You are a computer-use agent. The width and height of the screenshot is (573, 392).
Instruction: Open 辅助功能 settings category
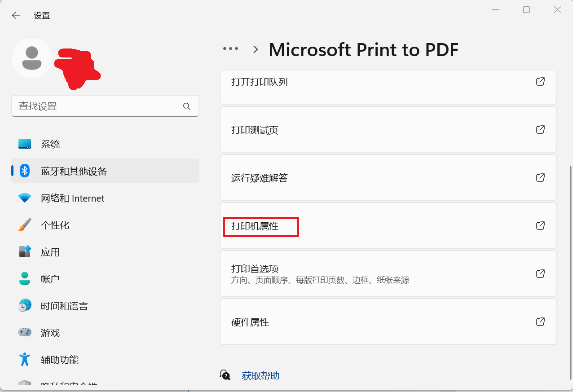(x=105, y=360)
